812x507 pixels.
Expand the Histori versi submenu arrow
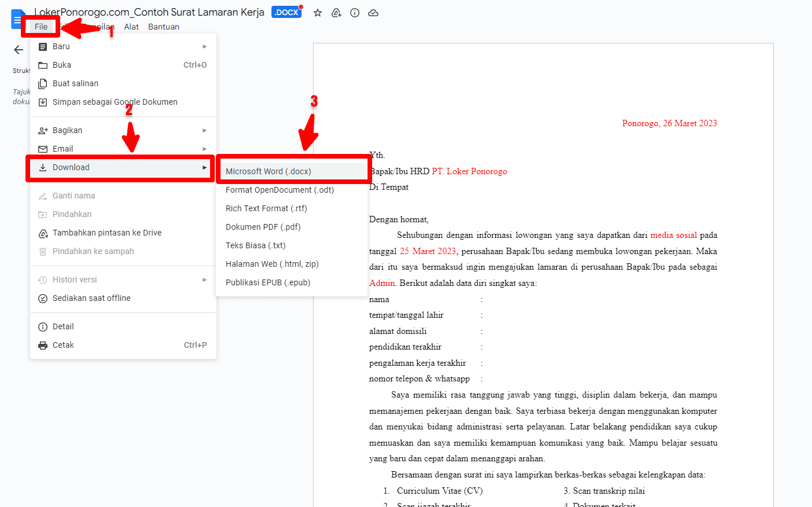[x=204, y=280]
